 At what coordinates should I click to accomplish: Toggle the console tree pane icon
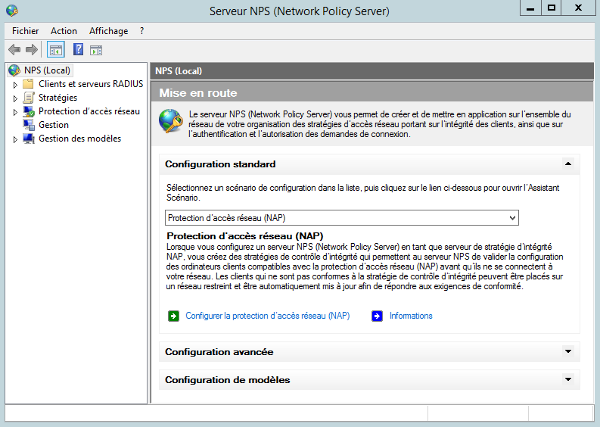56,49
